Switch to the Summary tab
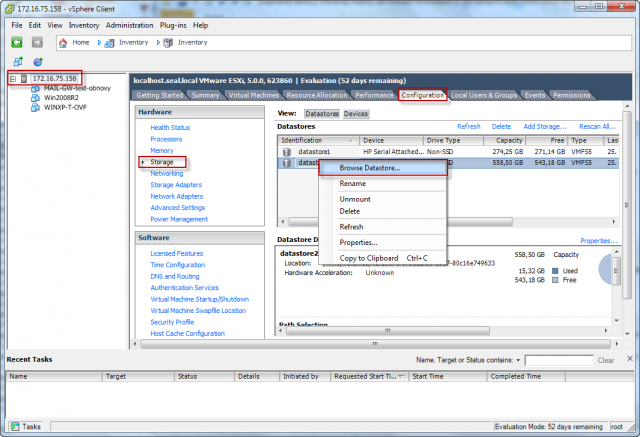 (x=205, y=95)
